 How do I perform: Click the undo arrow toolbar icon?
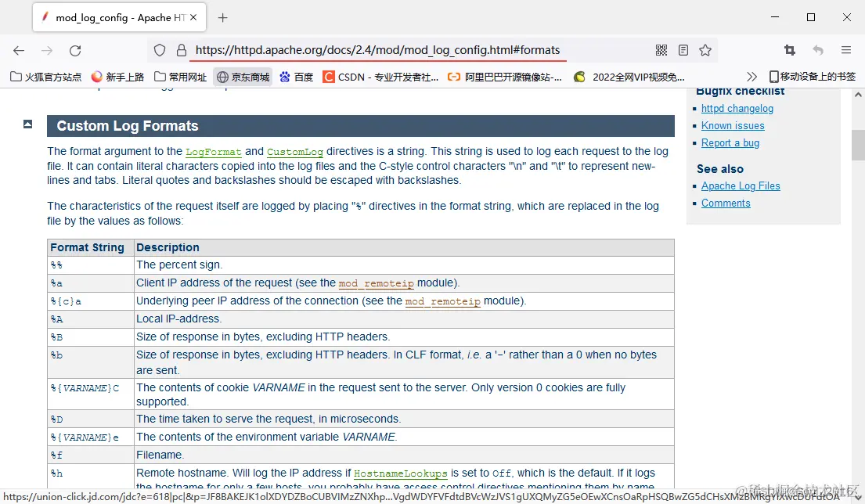tap(817, 50)
